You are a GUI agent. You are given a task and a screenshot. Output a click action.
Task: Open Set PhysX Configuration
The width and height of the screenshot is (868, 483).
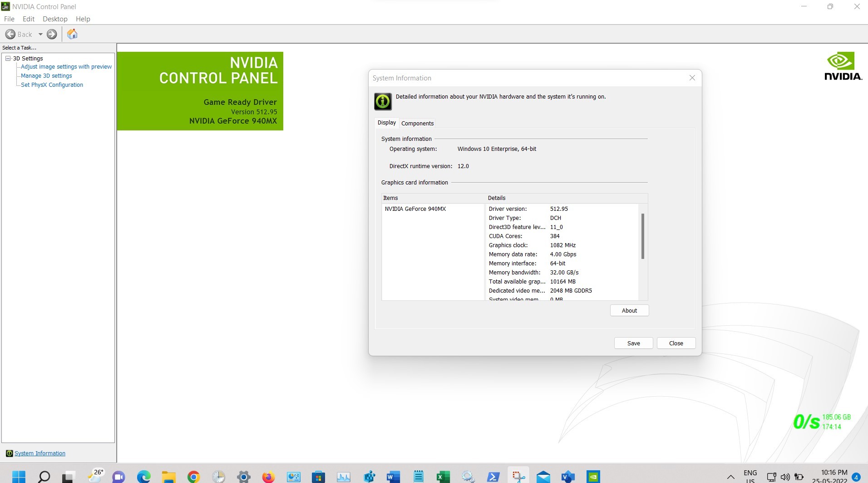[52, 85]
